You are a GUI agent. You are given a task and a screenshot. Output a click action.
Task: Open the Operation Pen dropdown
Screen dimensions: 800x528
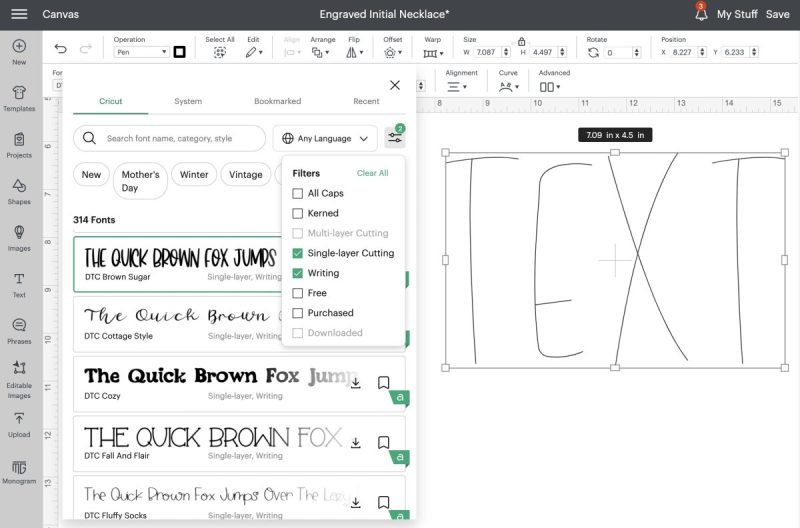click(x=141, y=52)
